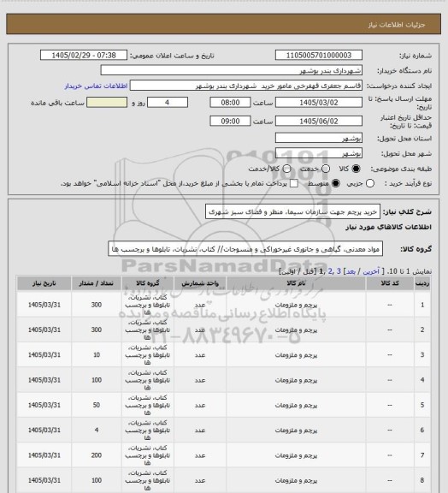Go to page 3 of items
Image resolution: width=448 pixels, height=493 pixels.
[339, 271]
